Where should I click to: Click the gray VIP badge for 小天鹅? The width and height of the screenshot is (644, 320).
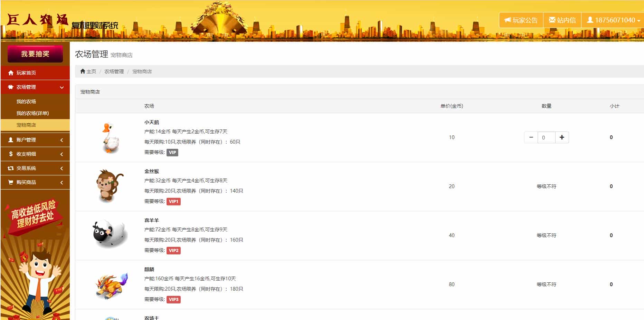pos(172,152)
